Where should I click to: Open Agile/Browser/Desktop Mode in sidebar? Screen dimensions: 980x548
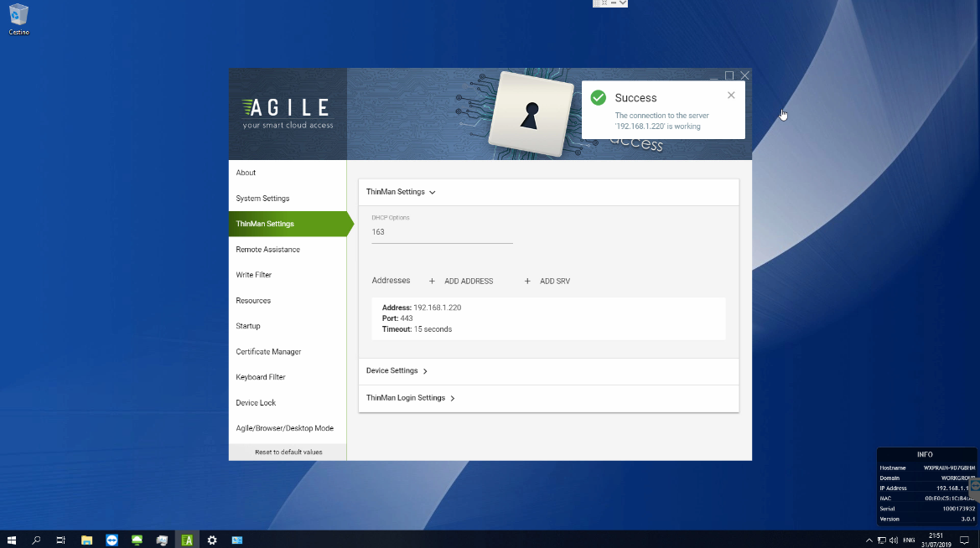[288, 429]
